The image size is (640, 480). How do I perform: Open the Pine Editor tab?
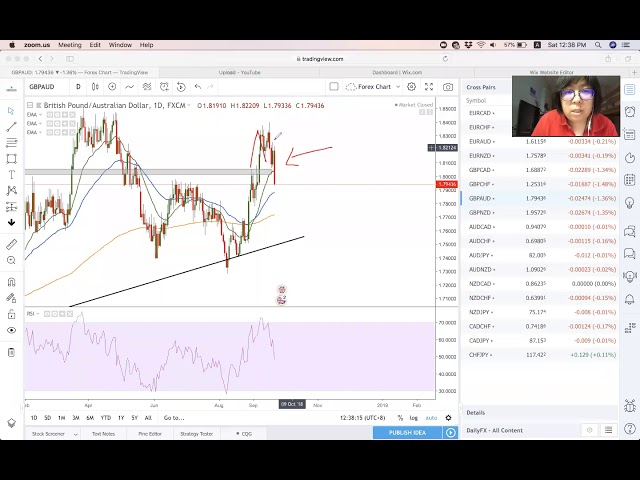150,433
